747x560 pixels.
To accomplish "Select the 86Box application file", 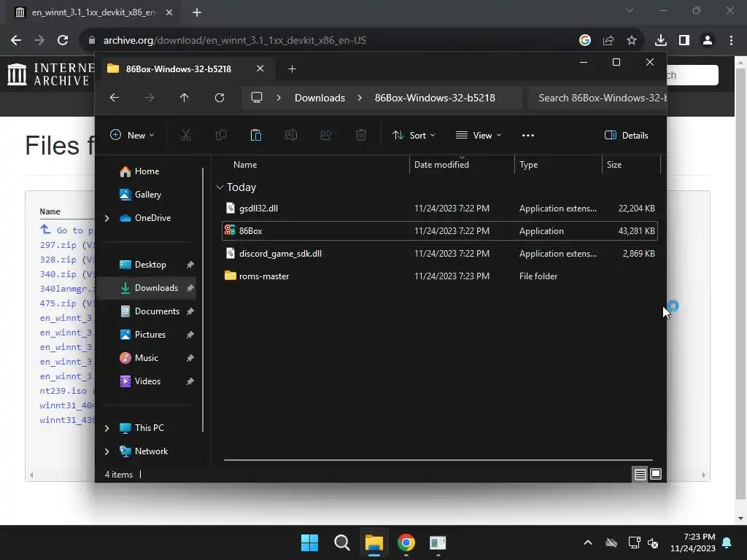I will pos(439,231).
